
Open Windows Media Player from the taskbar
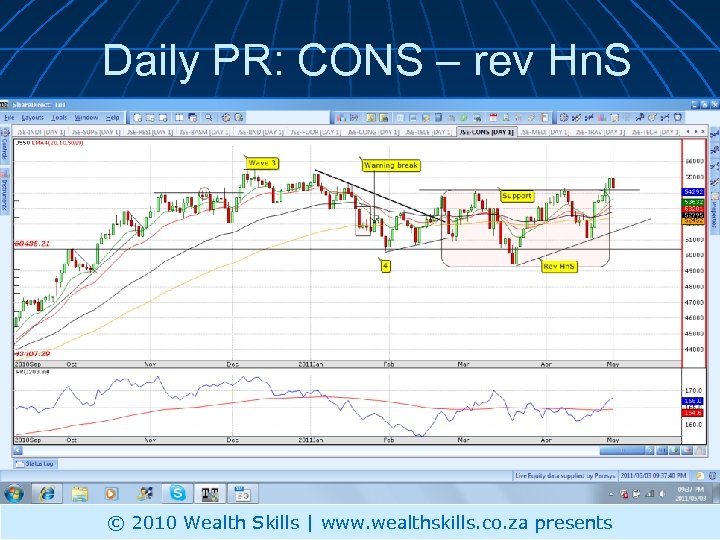point(110,494)
